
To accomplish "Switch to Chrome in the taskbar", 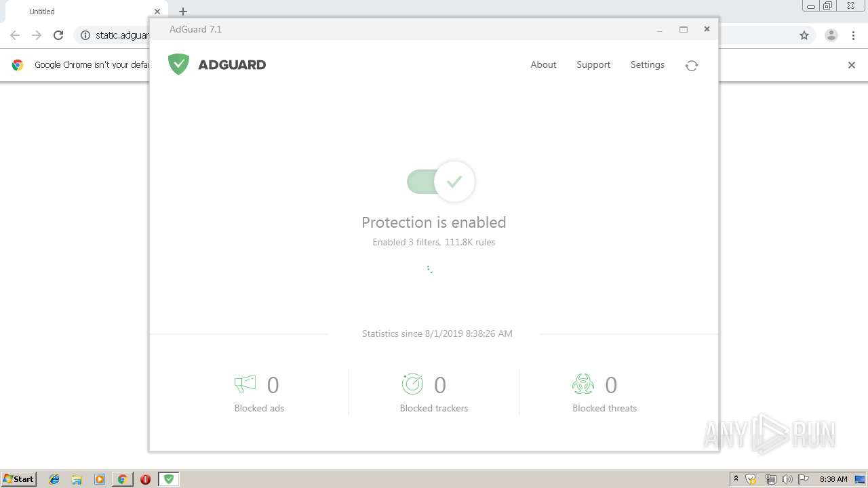I will (x=123, y=479).
